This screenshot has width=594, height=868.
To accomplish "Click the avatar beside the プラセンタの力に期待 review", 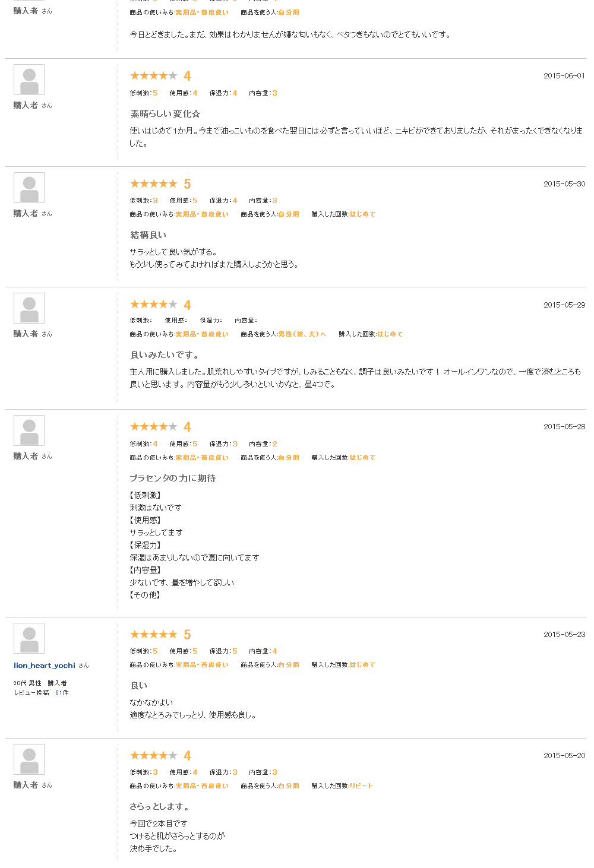I will tap(29, 430).
